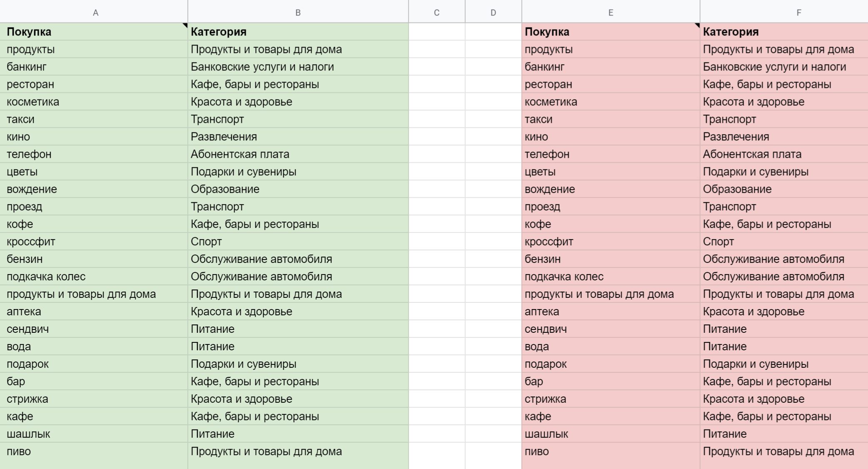Select cell 'пиво' in column E
Viewport: 868px width, 469px height.
click(611, 452)
